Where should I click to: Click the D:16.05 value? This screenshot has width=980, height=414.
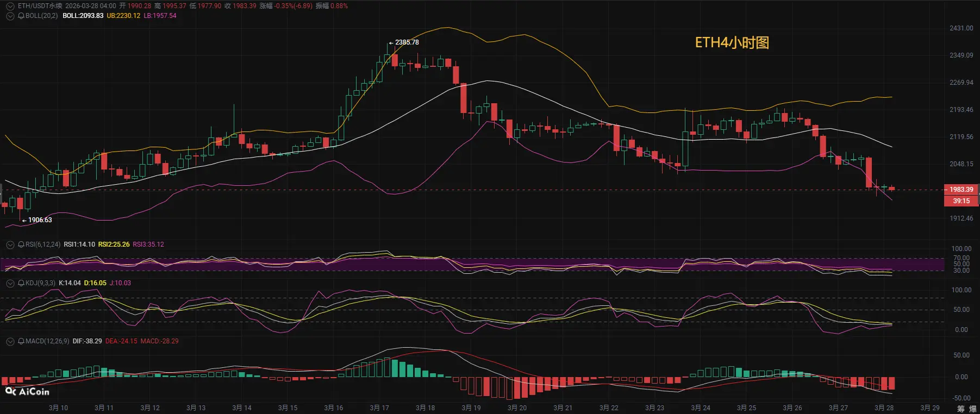[x=95, y=283]
